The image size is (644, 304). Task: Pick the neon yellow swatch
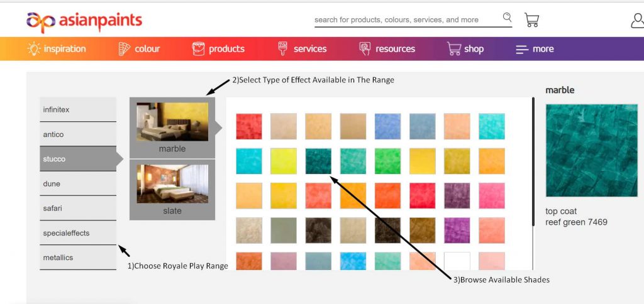(x=284, y=161)
